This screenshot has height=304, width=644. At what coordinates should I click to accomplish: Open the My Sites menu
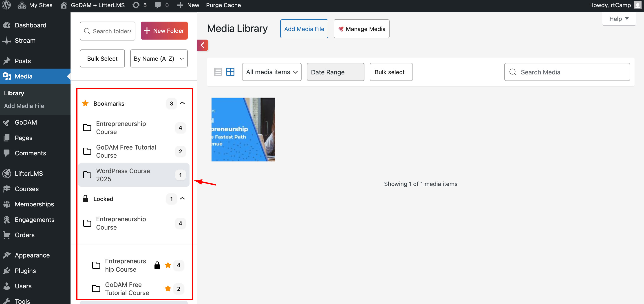pyautogui.click(x=35, y=5)
